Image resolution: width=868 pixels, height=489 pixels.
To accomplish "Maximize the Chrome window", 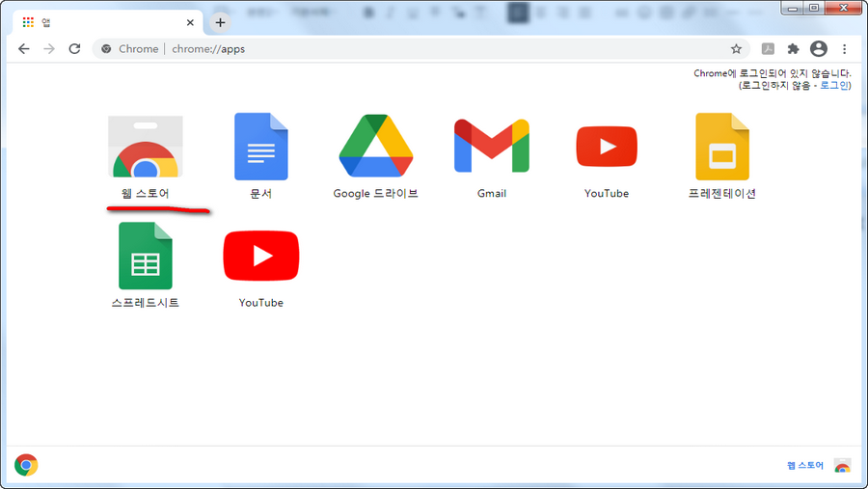I will click(x=814, y=8).
